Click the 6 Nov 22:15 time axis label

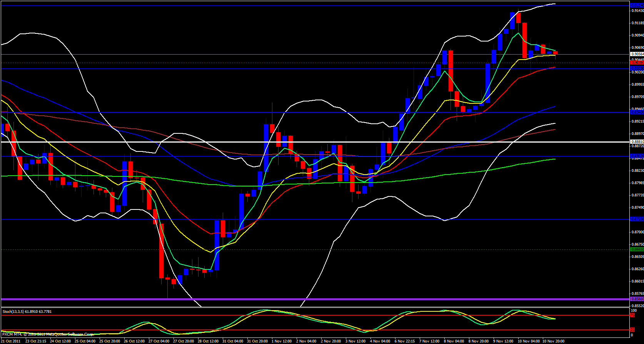[x=405, y=341]
